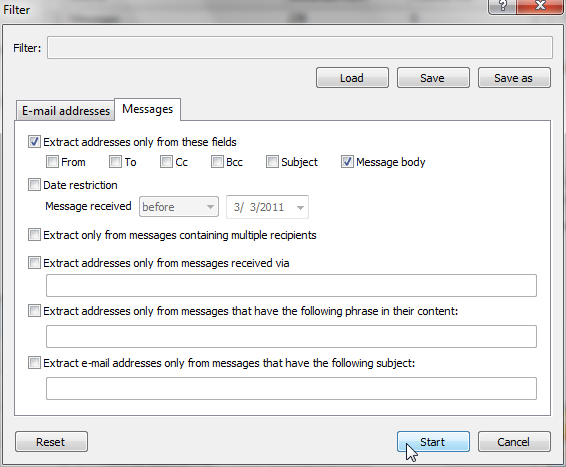Check the following subject filter checkbox
The height and width of the screenshot is (467, 566).
coord(34,363)
